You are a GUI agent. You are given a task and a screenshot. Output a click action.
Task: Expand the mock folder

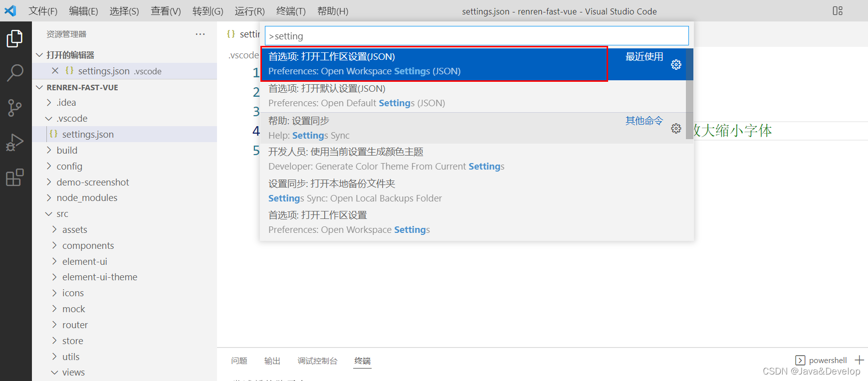pyautogui.click(x=54, y=309)
